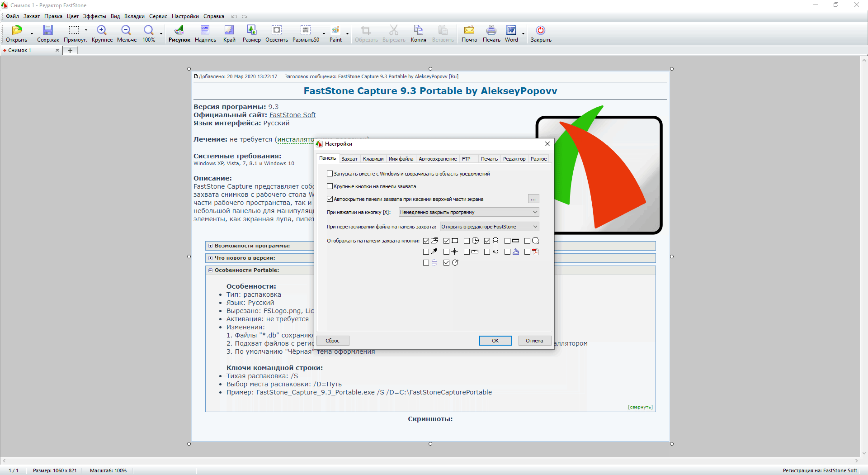Image resolution: width=868 pixels, height=475 pixels.
Task: Open the dropdown arrow beside Word
Action: tap(523, 33)
